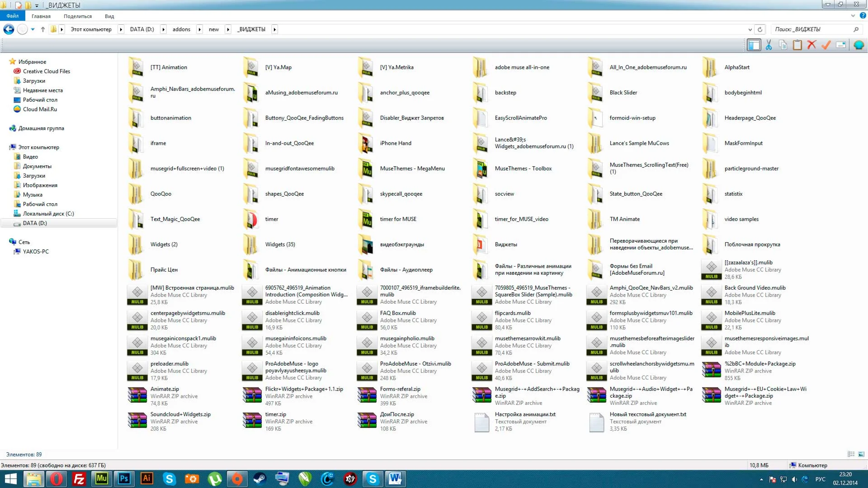
Task: Click the Copy documents toolbar icon
Action: pos(783,45)
